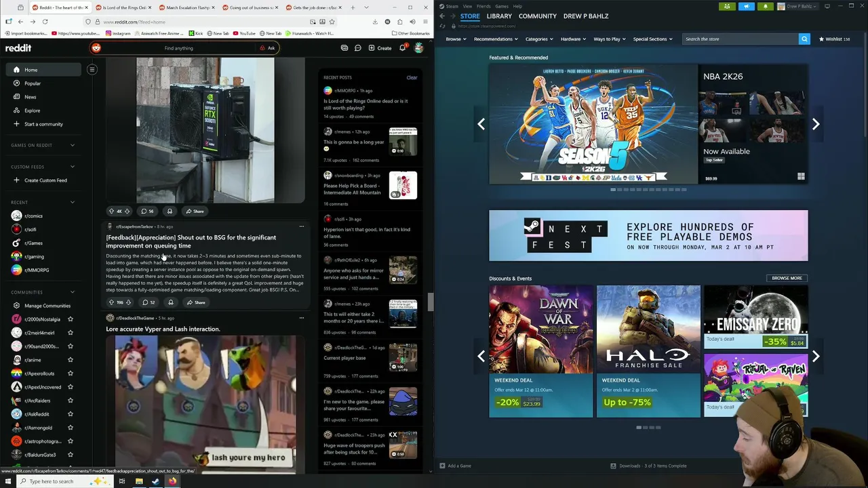Open Steam LIBRARY tab
The image size is (868, 488).
pos(499,16)
